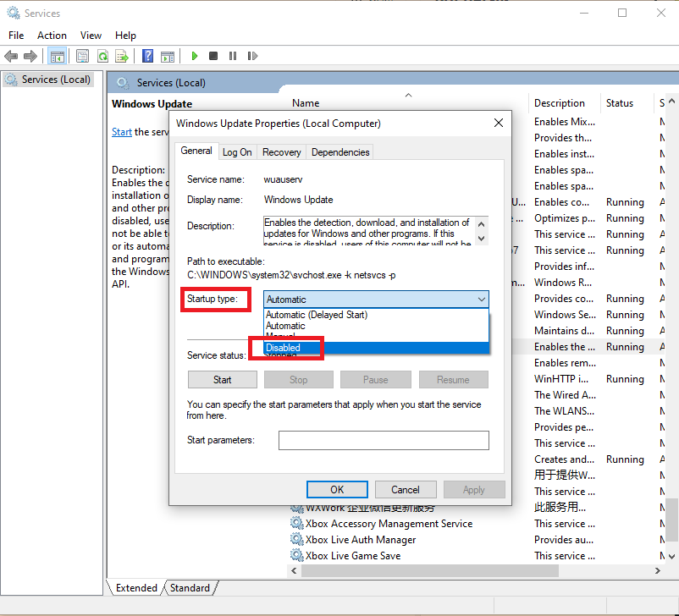The image size is (679, 616).
Task: Click gear icon of Xbox Accessory Management Service
Action: (x=296, y=523)
